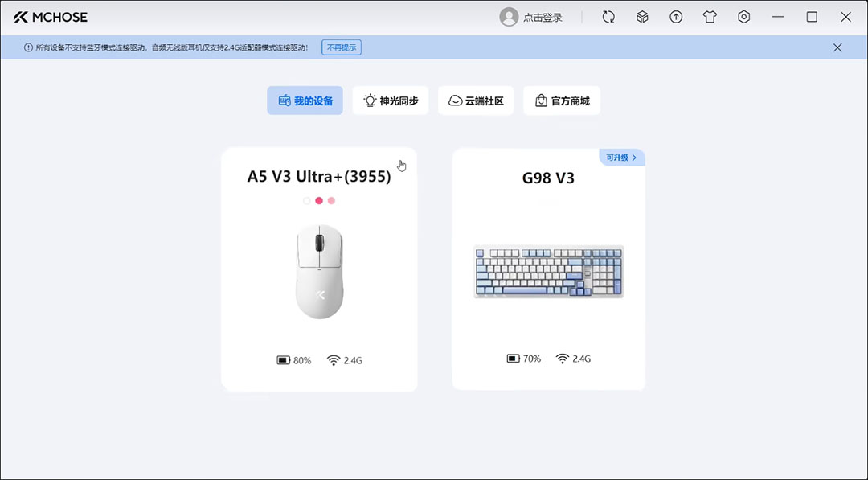Open the A5 V3 Ultra+(3955) title

(x=319, y=177)
